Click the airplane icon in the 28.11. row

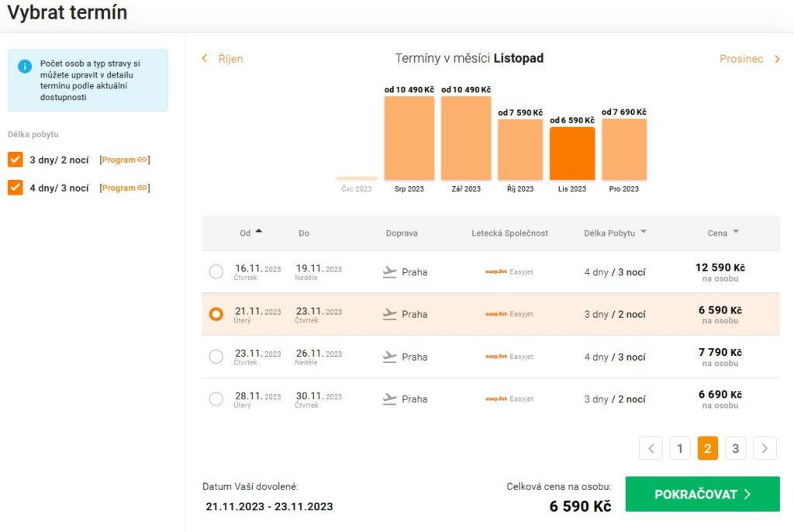pos(390,399)
